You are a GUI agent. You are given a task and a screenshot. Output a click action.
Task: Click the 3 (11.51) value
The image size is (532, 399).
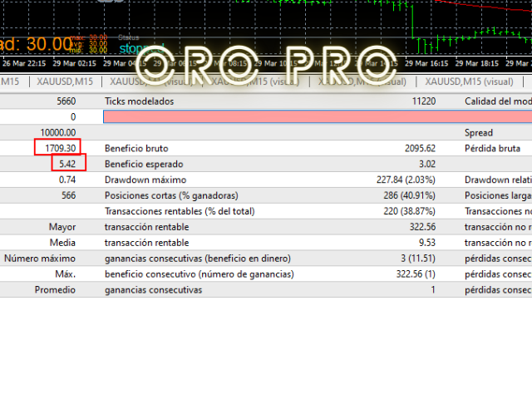pyautogui.click(x=418, y=259)
